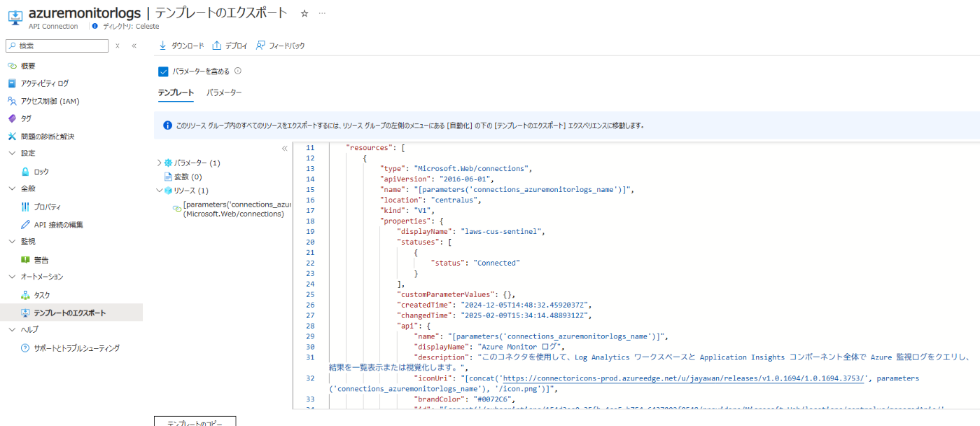Screen dimensions: 980x426
Task: Select 変数 (0) in the template tree
Action: click(188, 177)
